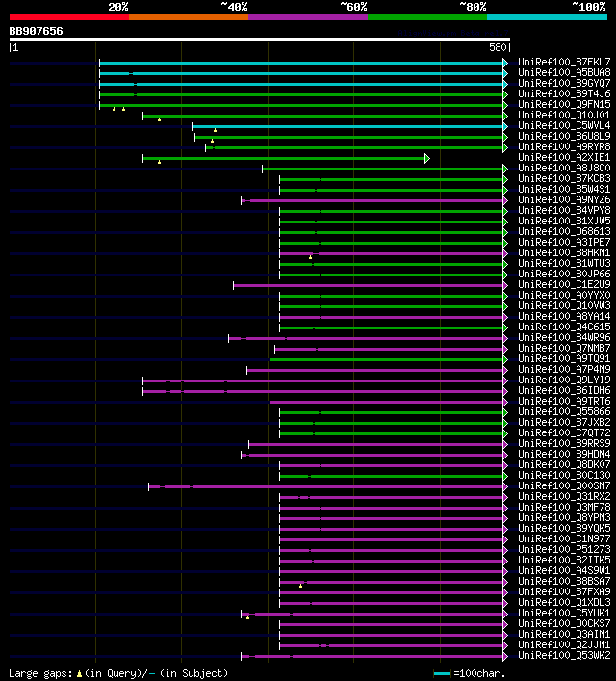Screen dimensions: 616x681
Task: Click the yellow gap marker under UniRef100_Q10J01 bar
Action: coord(160,119)
